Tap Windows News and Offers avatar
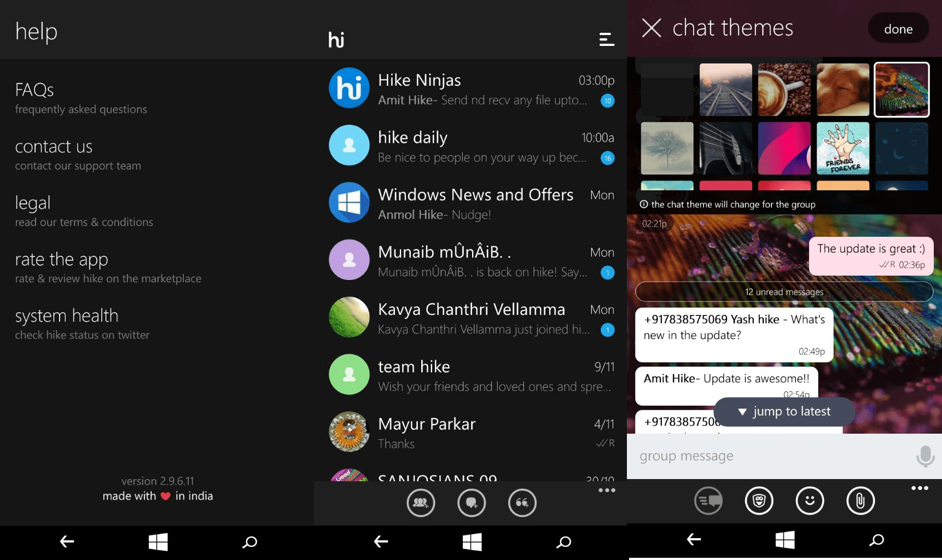This screenshot has height=560, width=942. click(x=349, y=202)
